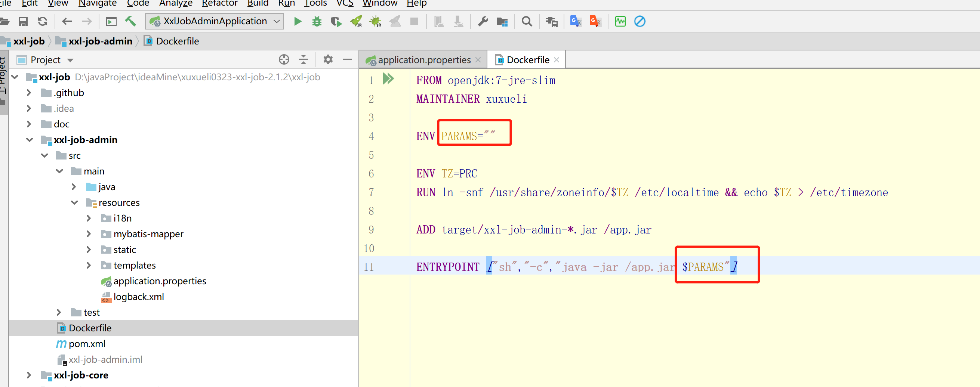
Task: Open the View menu
Action: 58,3
